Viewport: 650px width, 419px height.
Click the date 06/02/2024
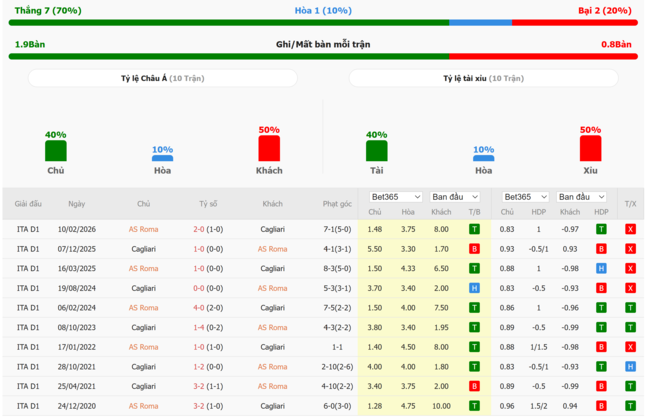(x=77, y=308)
